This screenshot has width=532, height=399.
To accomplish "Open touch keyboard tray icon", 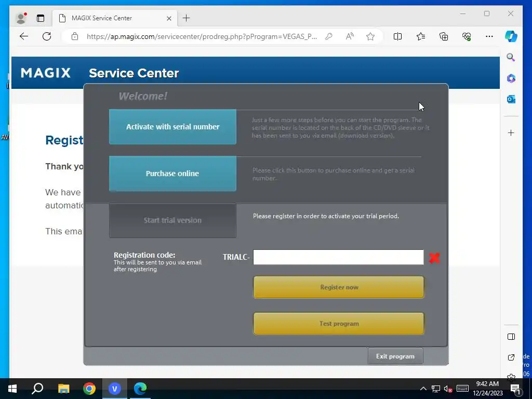I will coord(462,389).
